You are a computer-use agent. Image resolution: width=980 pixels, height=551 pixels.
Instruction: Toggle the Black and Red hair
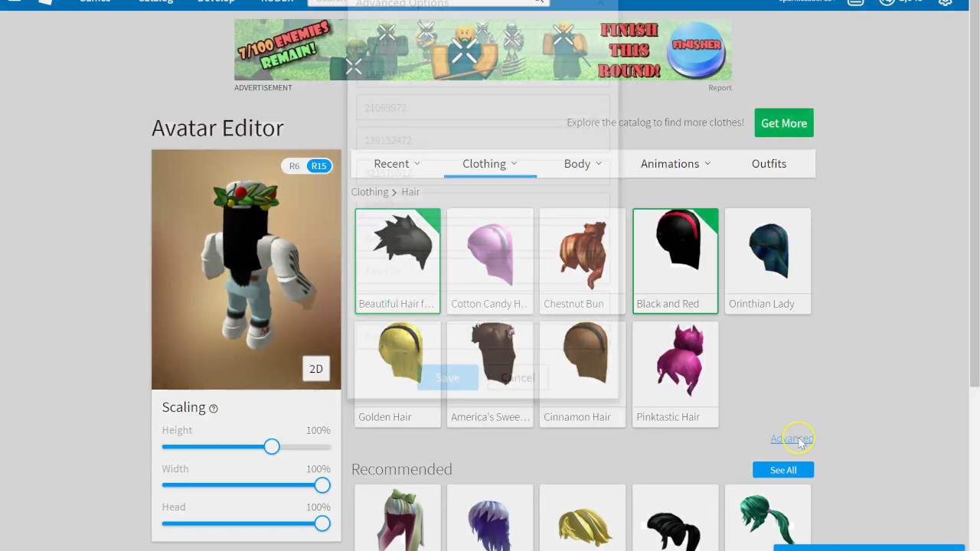(x=675, y=260)
